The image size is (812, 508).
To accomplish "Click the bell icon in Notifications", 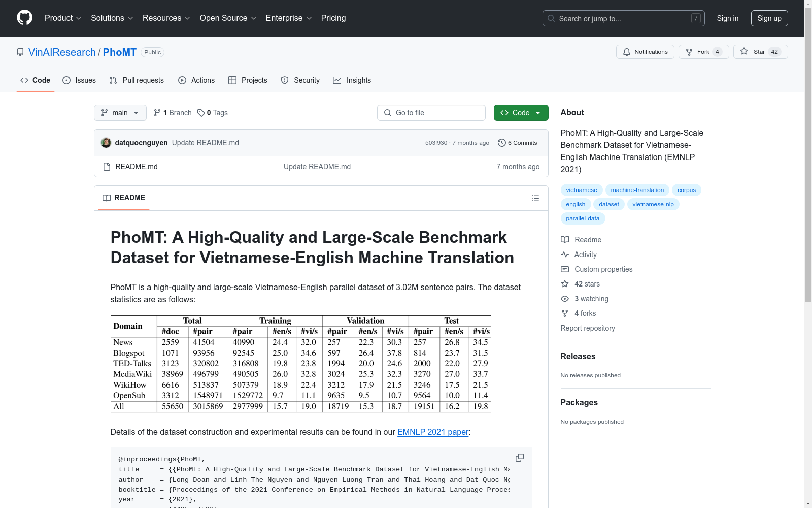I will 627,52.
